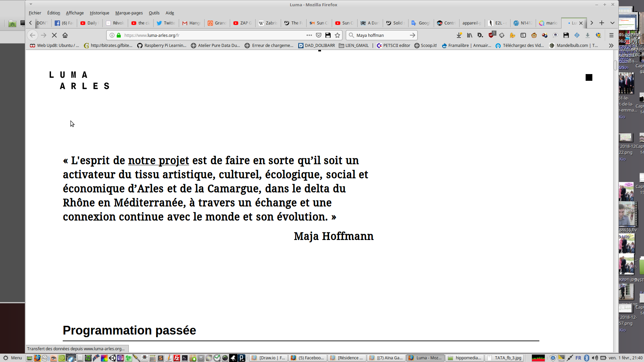Save page to Pocket

319,35
